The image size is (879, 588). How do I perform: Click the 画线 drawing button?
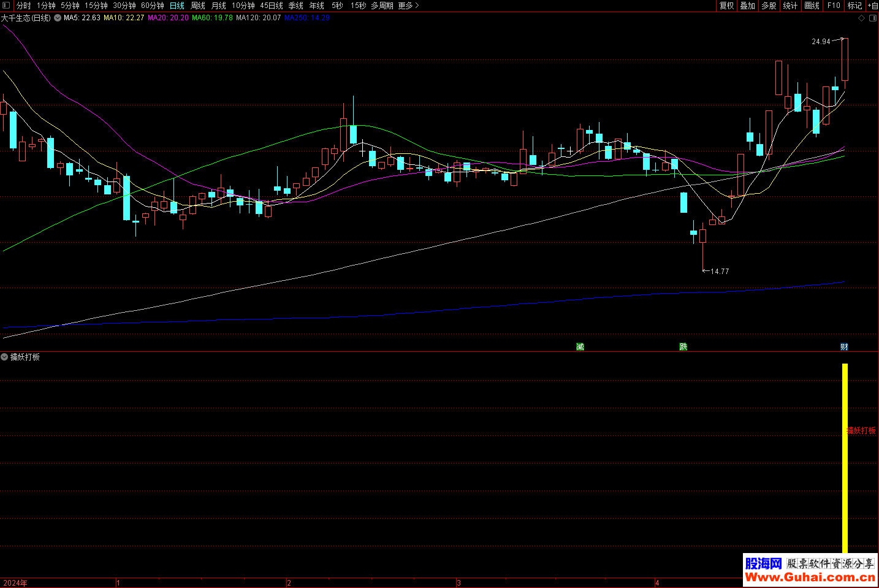[812, 6]
